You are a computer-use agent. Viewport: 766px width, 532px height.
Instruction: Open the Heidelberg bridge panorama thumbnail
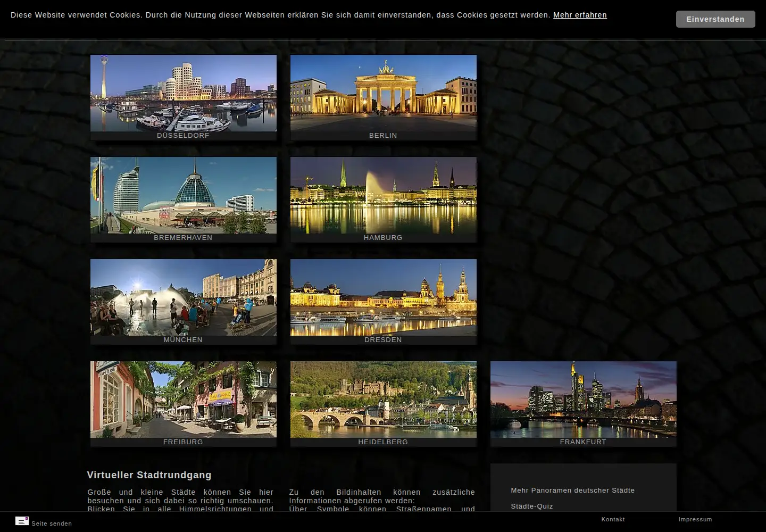pos(384,400)
